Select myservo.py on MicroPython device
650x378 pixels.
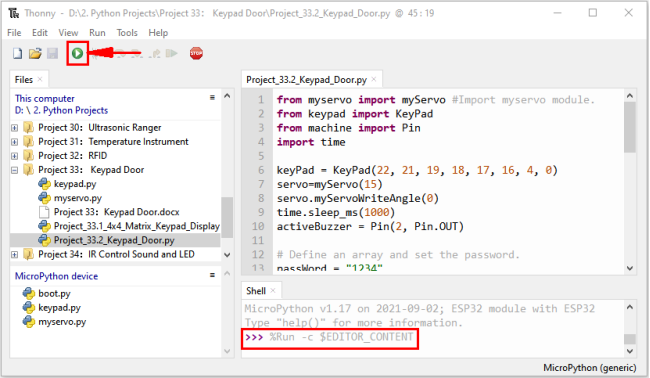click(x=62, y=322)
